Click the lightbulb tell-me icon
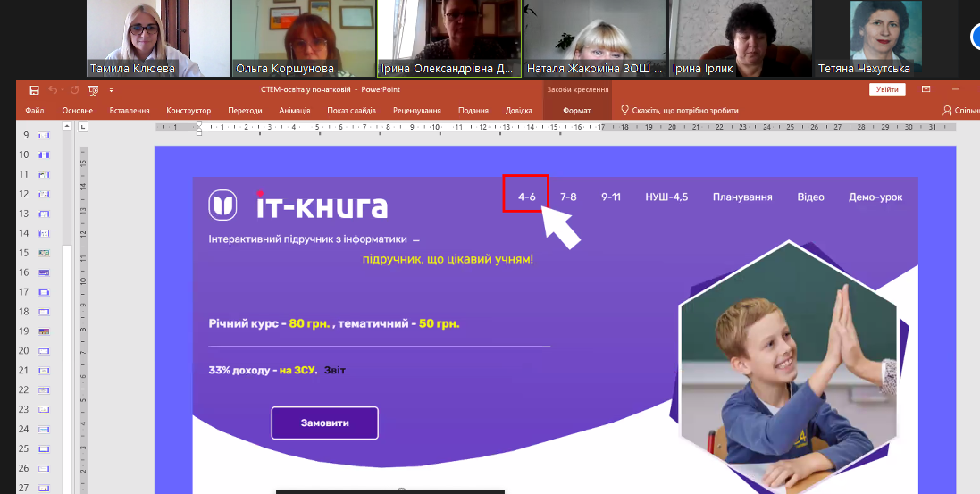The height and width of the screenshot is (494, 980). tap(624, 110)
